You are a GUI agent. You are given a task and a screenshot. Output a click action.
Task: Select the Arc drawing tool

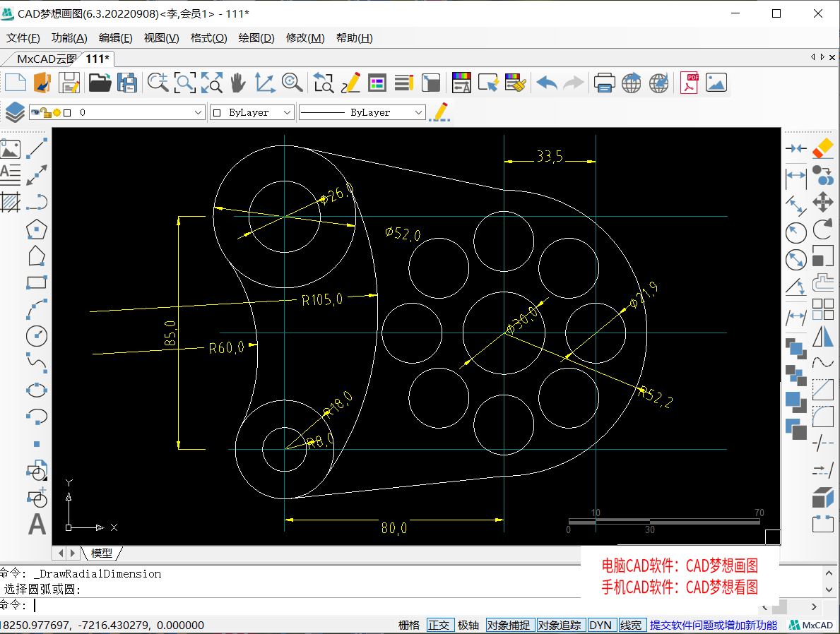tap(37, 309)
